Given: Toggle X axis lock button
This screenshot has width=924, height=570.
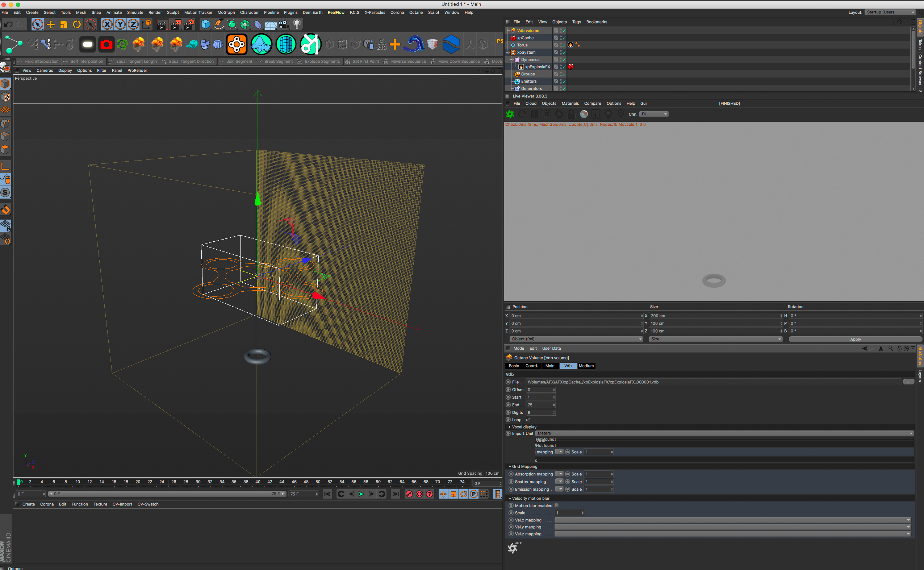Looking at the screenshot, I should tap(108, 25).
